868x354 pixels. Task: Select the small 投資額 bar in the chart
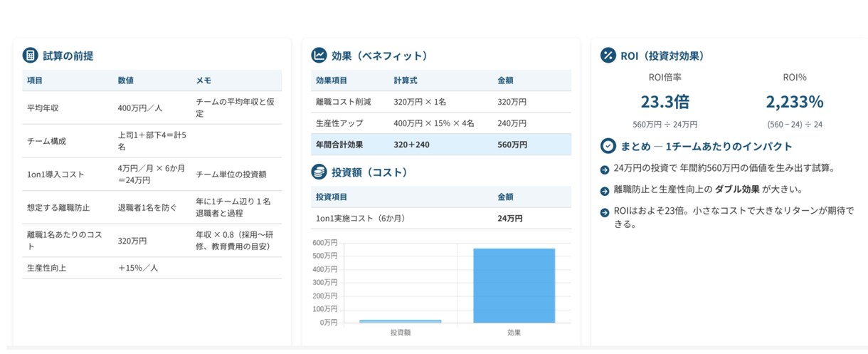tap(401, 321)
